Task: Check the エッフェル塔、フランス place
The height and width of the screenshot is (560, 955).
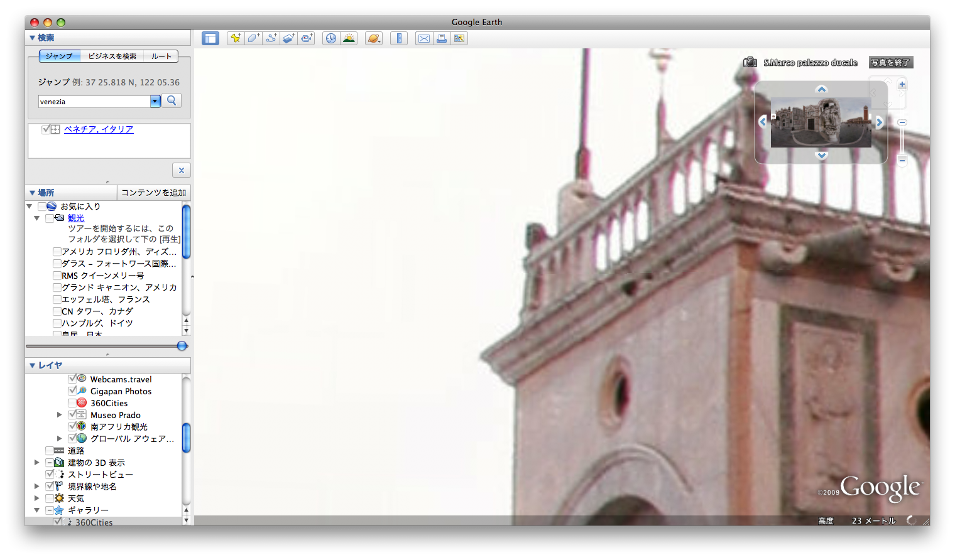Action: click(57, 299)
